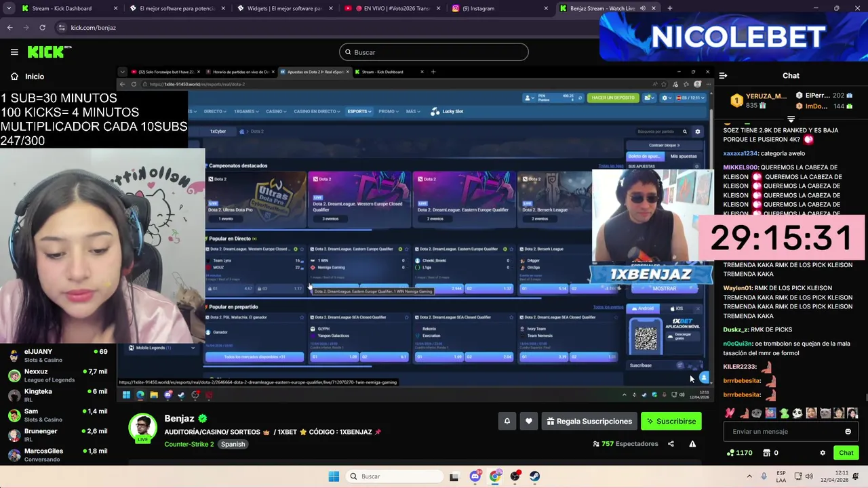Screen dimensions: 868x488
Task: Open chat settings with the gear icon
Action: [x=823, y=453]
